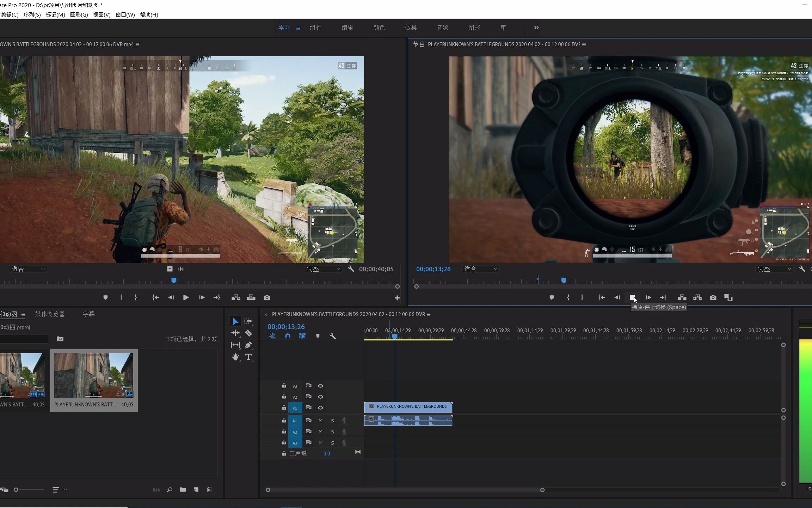Select the Pen tool
Viewport: 812px width, 508px height.
tap(248, 345)
